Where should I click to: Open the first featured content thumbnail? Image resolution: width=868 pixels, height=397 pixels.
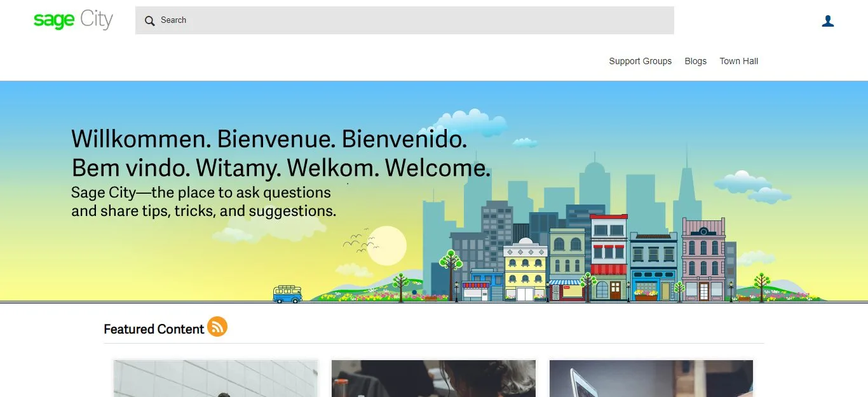pos(215,379)
